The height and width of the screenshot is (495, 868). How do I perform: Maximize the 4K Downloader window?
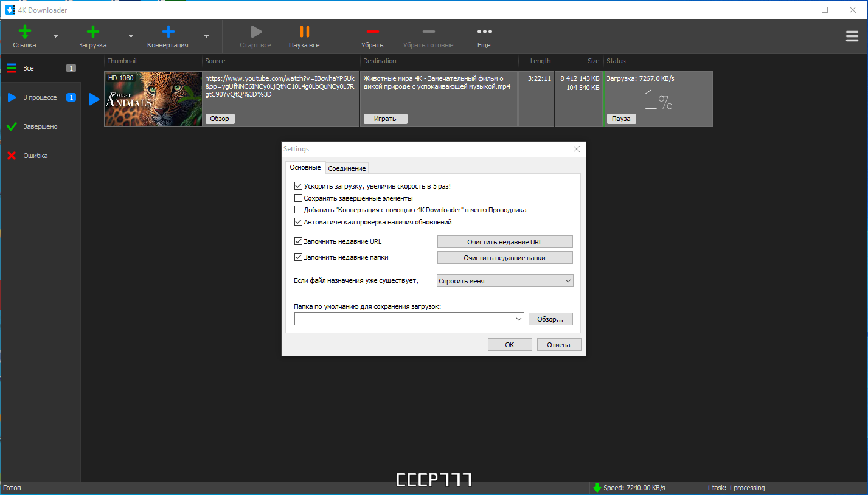825,10
